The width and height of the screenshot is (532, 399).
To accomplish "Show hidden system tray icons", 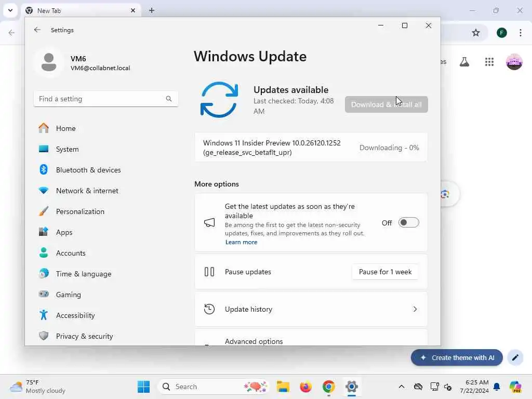I will point(402,387).
